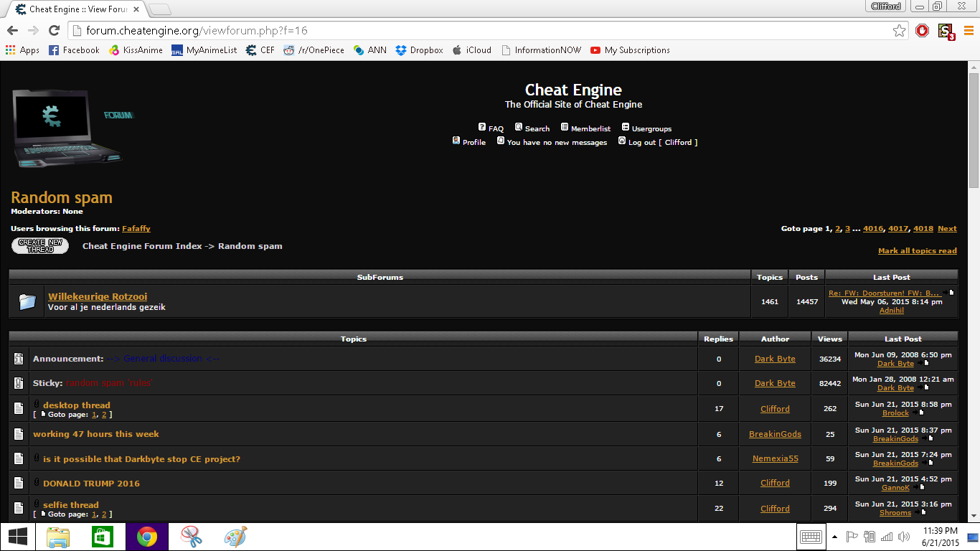
Task: Show hidden system tray icons
Action: click(834, 537)
